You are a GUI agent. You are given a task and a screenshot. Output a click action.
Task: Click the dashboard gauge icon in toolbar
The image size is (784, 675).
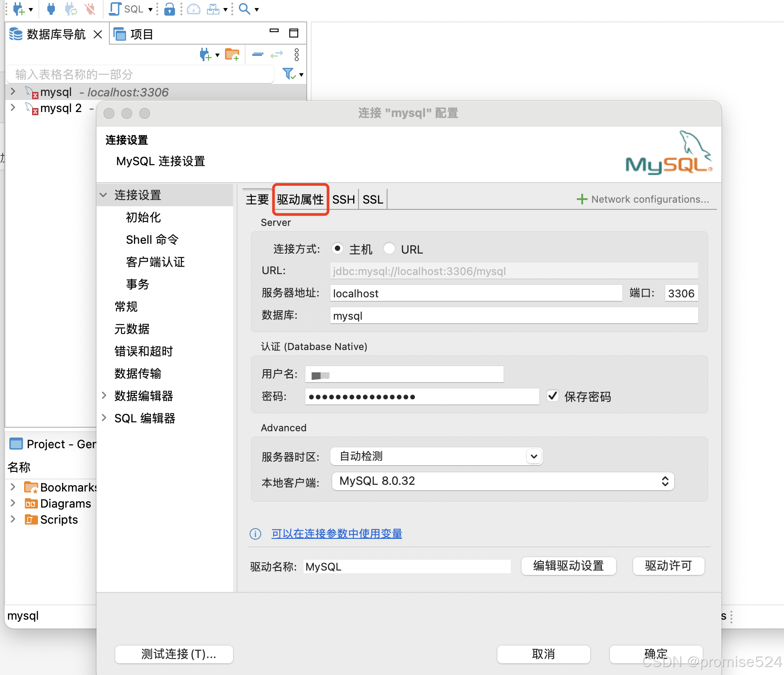click(194, 9)
